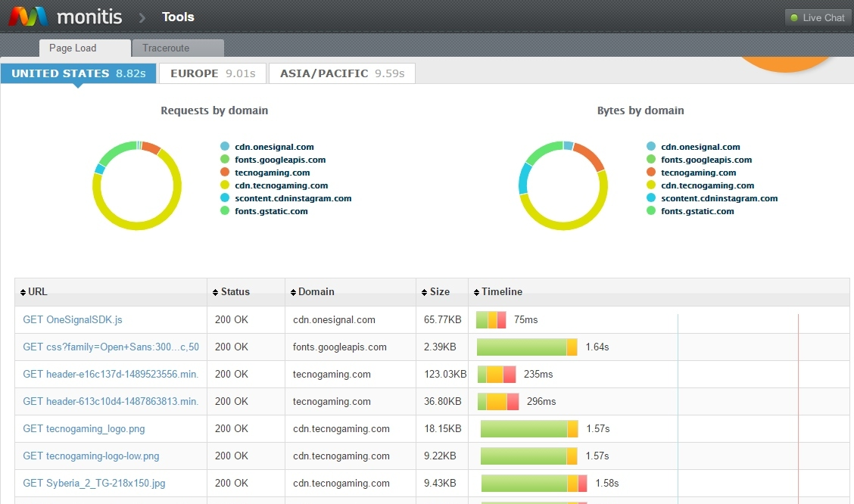Click cdn.onesignal.com in Domain column
This screenshot has width=854, height=504.
(334, 319)
